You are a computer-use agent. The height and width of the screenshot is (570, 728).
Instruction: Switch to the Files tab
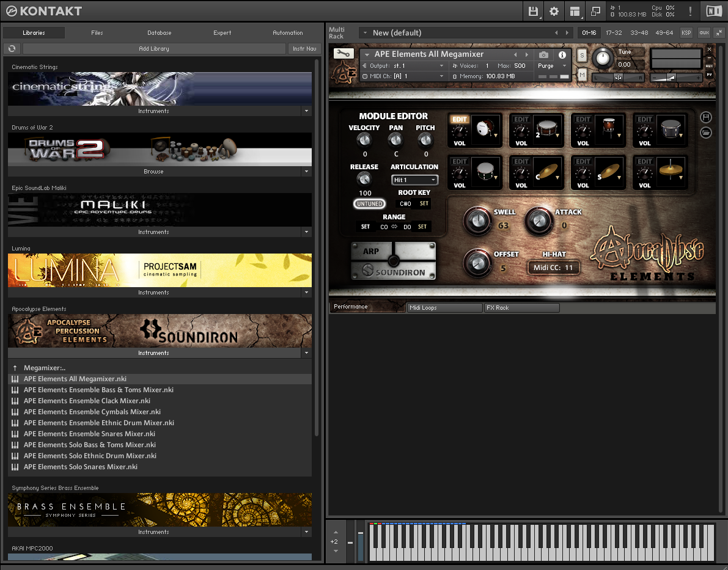tap(97, 33)
